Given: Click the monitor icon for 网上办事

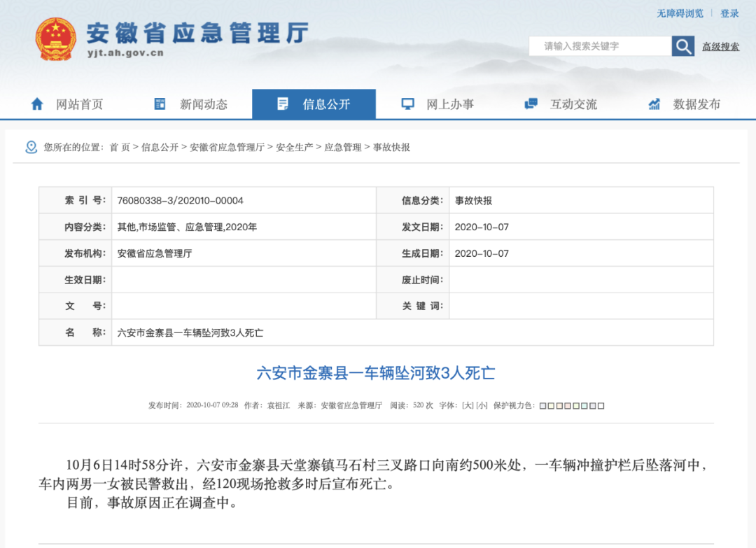Looking at the screenshot, I should tap(407, 104).
